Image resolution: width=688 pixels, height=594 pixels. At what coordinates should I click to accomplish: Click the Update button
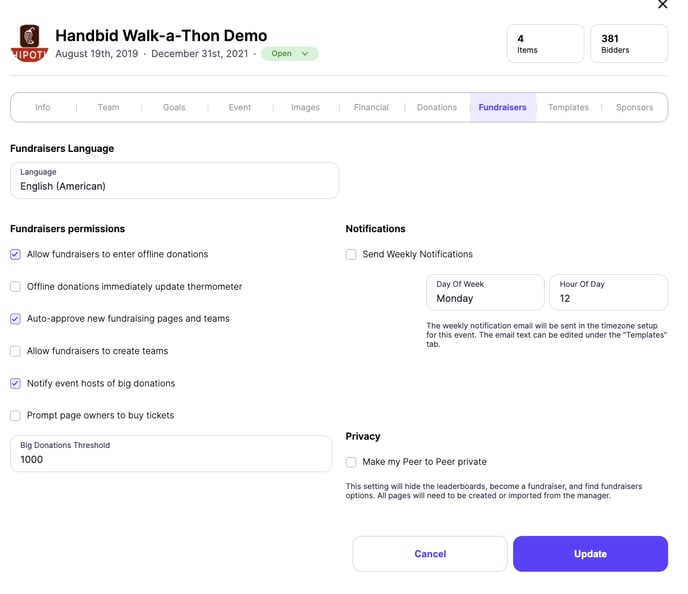tap(590, 554)
